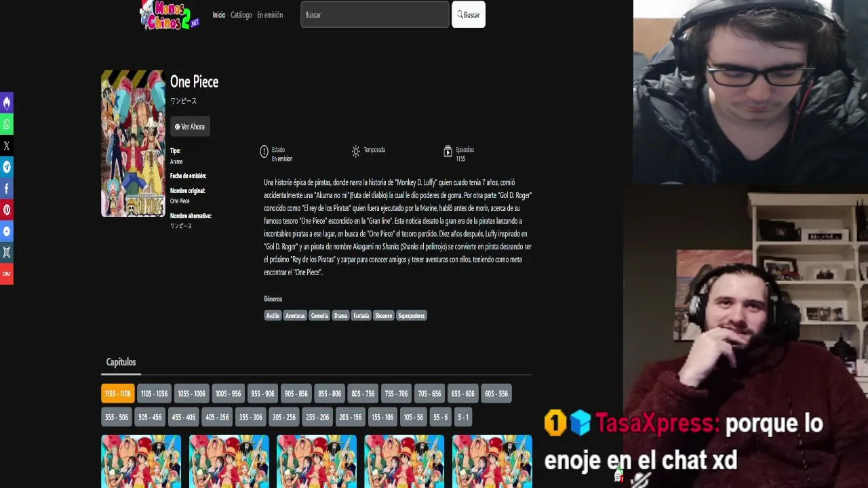The image size is (868, 488).
Task: Share via Messenger sidebar icon
Action: (7, 231)
